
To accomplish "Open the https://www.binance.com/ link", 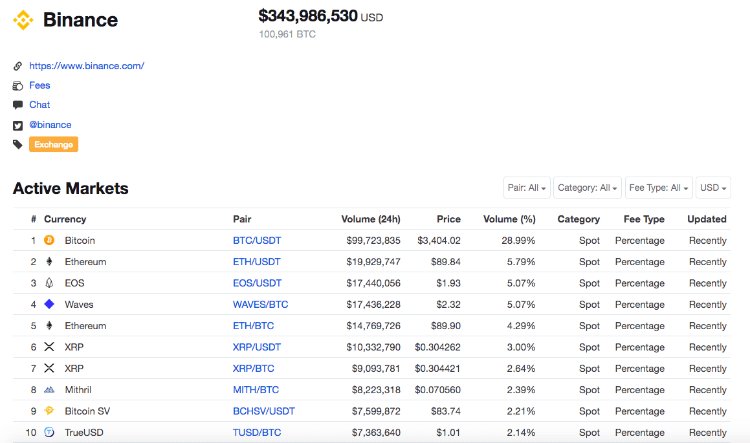I will tap(87, 66).
